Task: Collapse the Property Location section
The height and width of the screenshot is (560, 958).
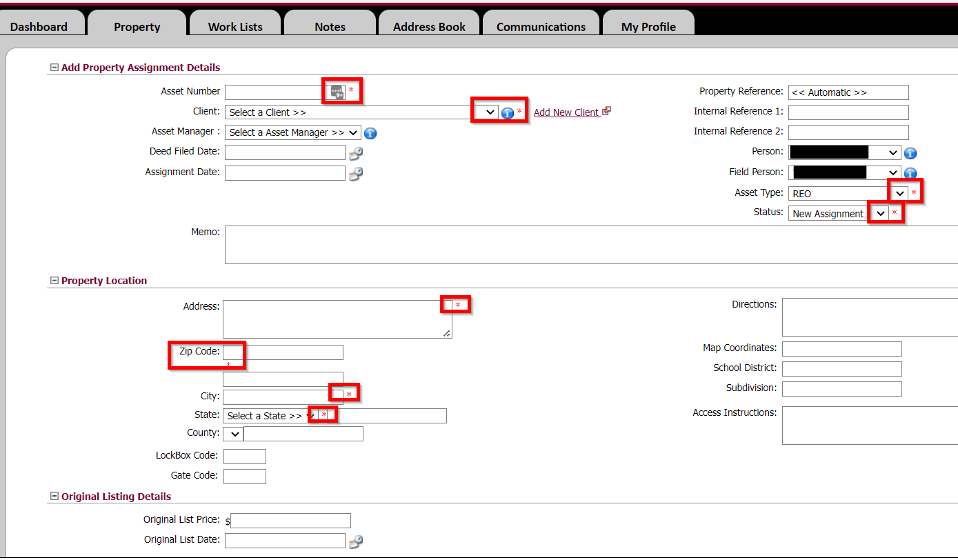Action: coord(54,281)
